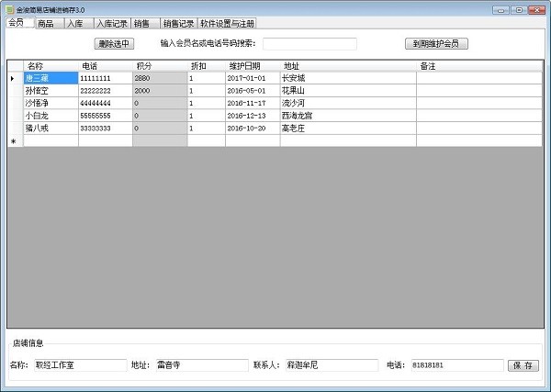Image resolution: width=551 pixels, height=392 pixels.
Task: Sort by the 积分 column header
Action: pyautogui.click(x=160, y=66)
